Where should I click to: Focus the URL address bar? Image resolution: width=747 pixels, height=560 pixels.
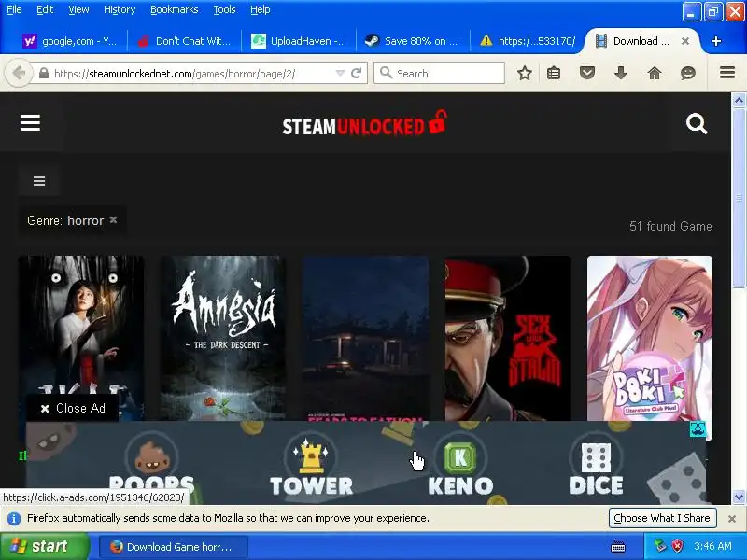click(190, 74)
